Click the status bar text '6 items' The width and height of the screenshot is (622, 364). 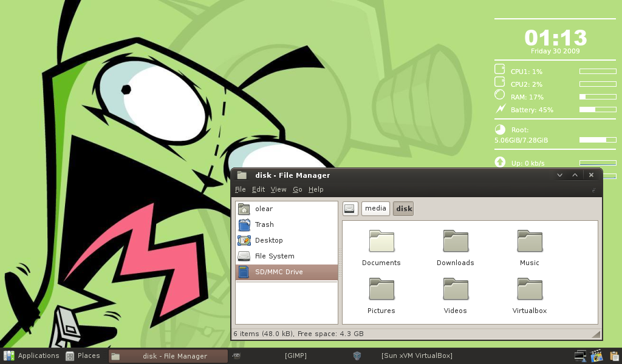[x=246, y=334]
